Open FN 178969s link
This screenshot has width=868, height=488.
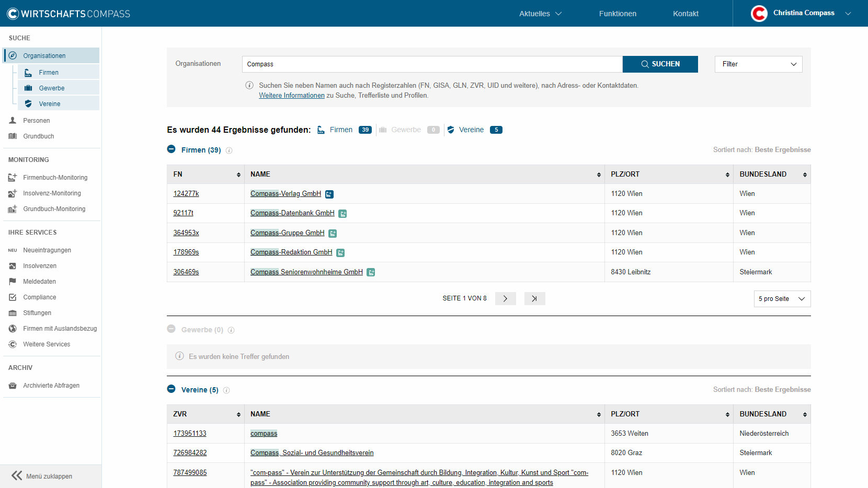[186, 252]
